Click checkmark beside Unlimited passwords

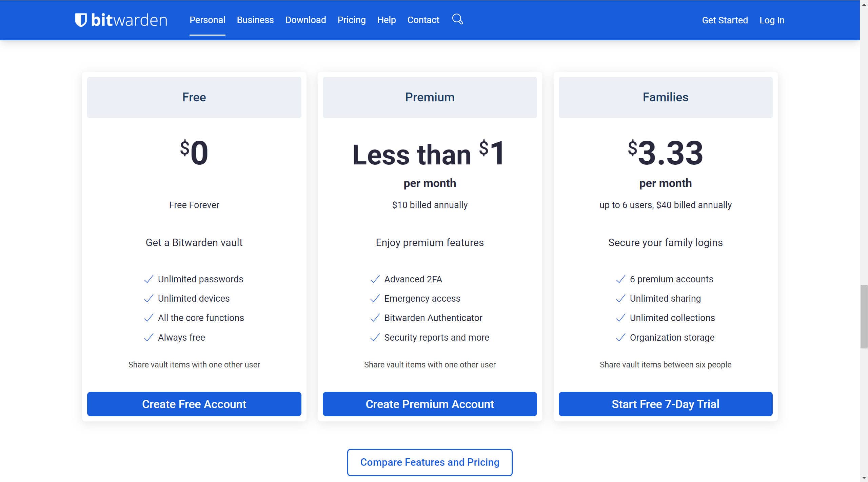point(149,279)
